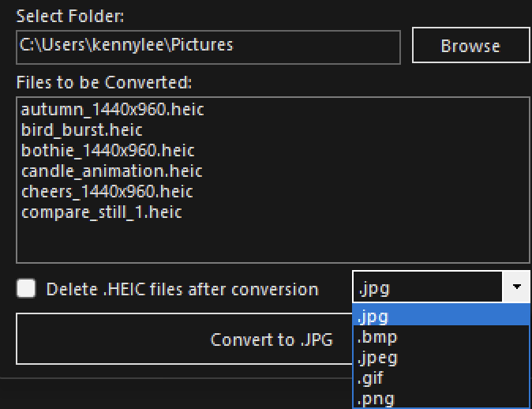This screenshot has width=532, height=409.
Task: Click empty space below the file list entries
Action: [272, 241]
